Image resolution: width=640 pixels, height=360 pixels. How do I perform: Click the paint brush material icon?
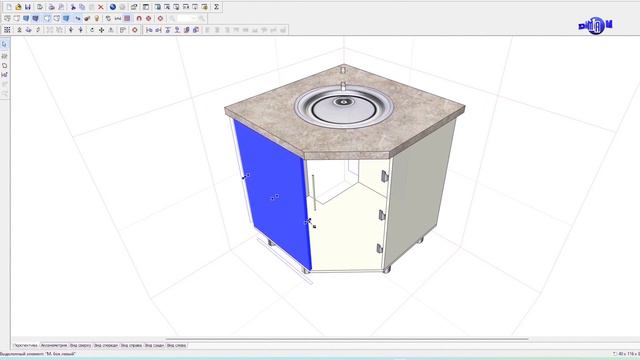[x=87, y=18]
